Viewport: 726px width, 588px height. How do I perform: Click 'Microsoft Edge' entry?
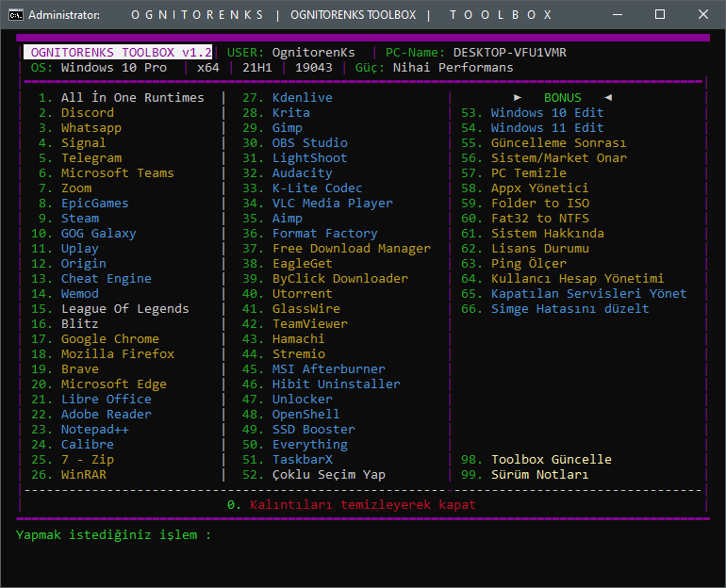[114, 384]
